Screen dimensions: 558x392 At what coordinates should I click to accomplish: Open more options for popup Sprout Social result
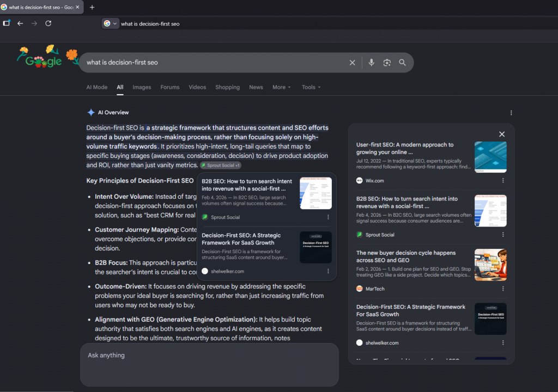(x=328, y=217)
